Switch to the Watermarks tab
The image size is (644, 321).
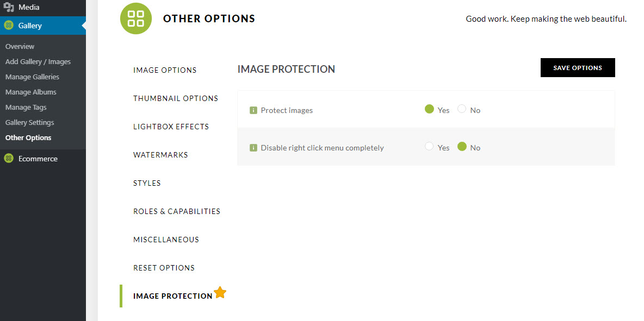160,154
